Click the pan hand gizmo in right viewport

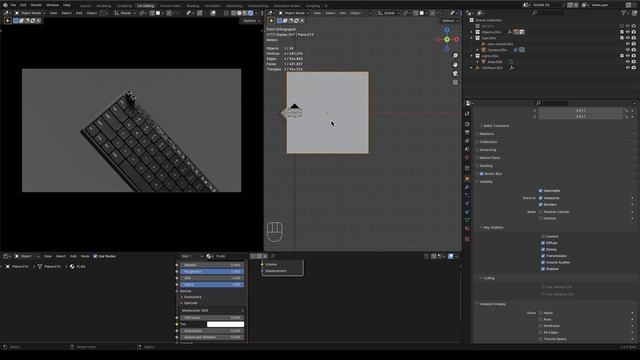pos(455,64)
